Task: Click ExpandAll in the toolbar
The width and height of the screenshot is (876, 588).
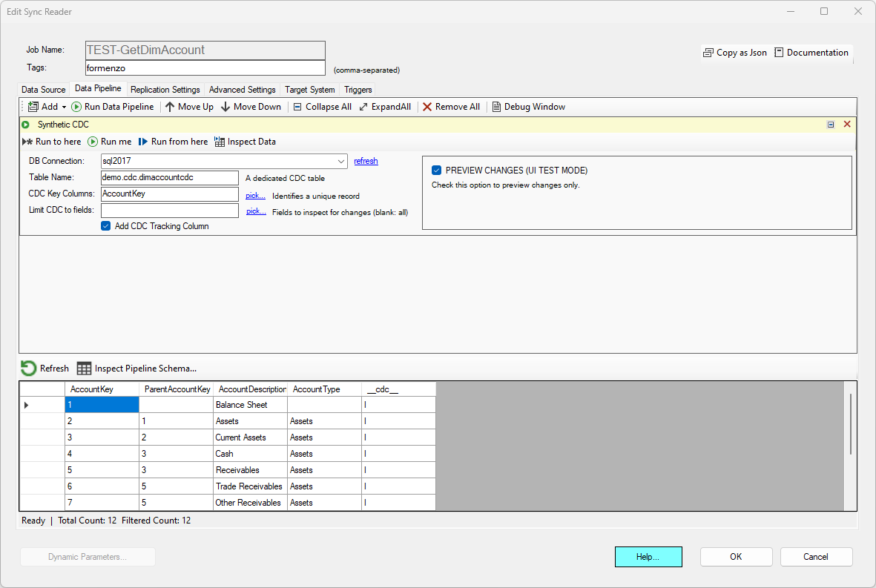Action: click(x=385, y=107)
